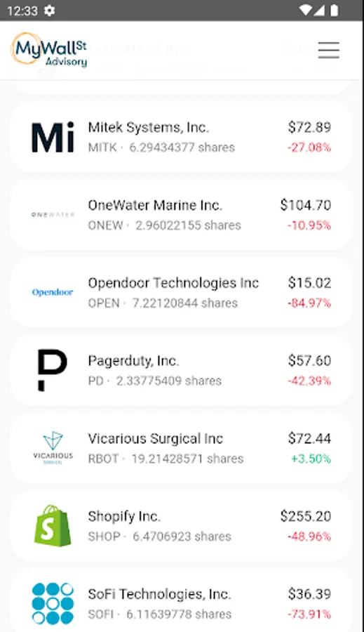Tap the OneWater Marine logo
364x632 pixels.
click(53, 214)
